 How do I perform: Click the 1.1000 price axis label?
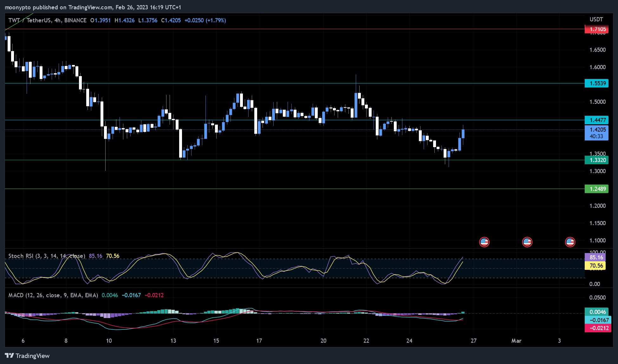tap(597, 241)
